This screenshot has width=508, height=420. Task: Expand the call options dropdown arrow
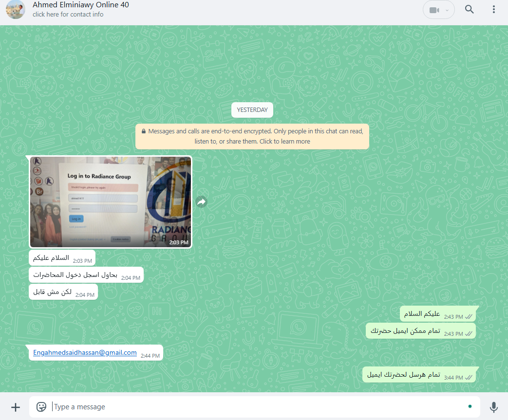click(447, 10)
